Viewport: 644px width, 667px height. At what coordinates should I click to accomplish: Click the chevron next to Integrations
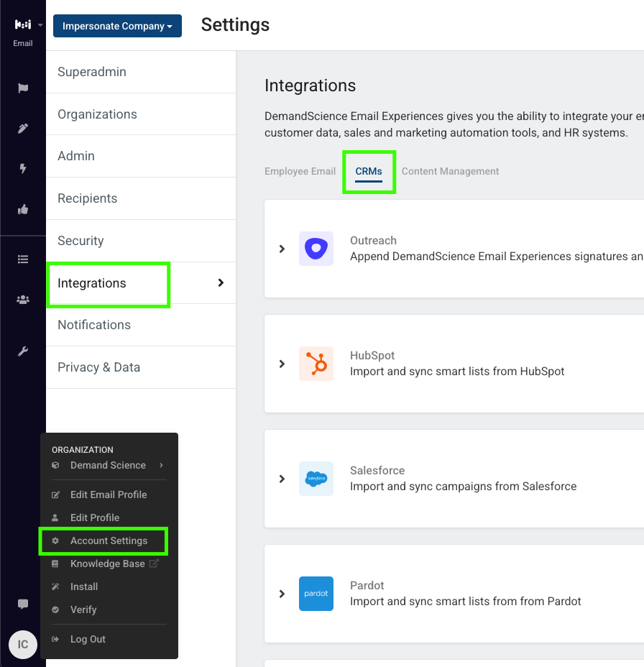click(221, 283)
